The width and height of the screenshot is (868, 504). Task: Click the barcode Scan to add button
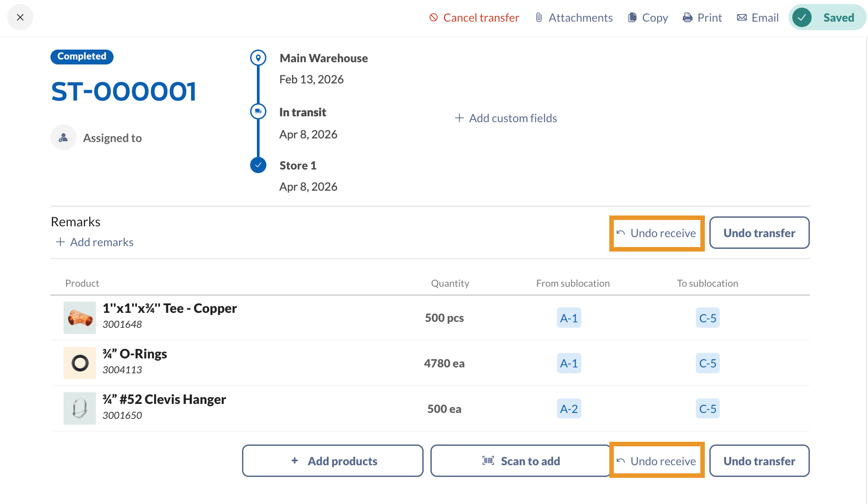point(521,461)
